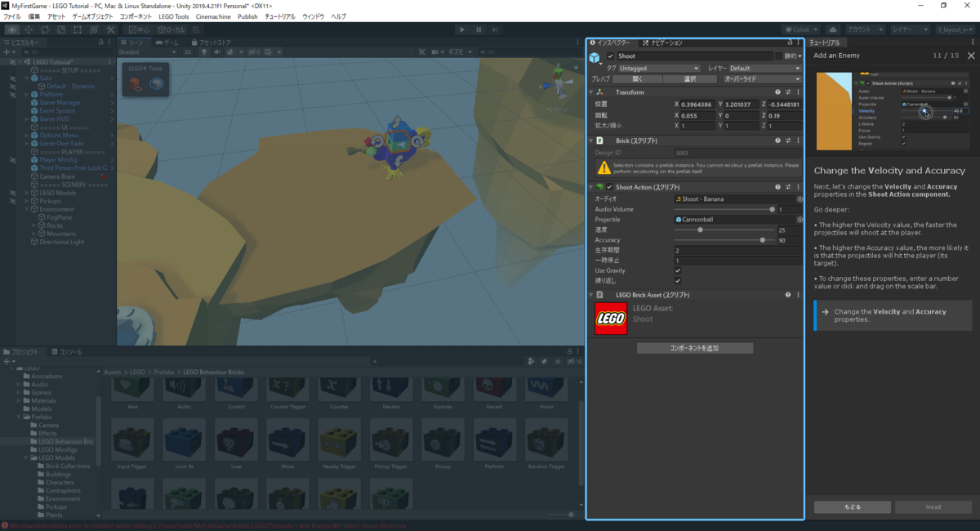The image size is (980, 531).
Task: Select the Rotate tool in toolbar
Action: coord(45,29)
